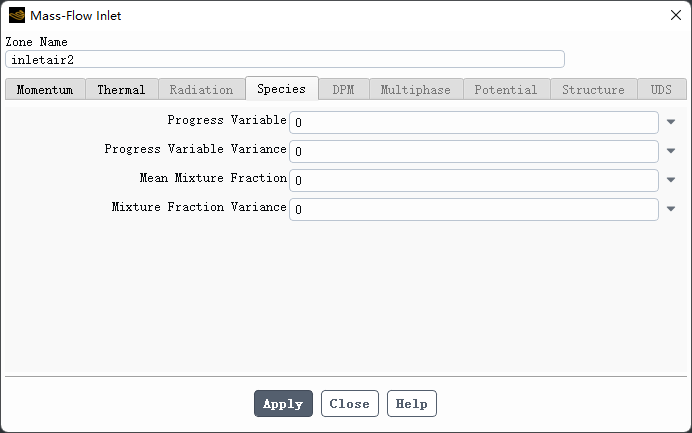Switch to the Thermal tab

[x=121, y=89]
